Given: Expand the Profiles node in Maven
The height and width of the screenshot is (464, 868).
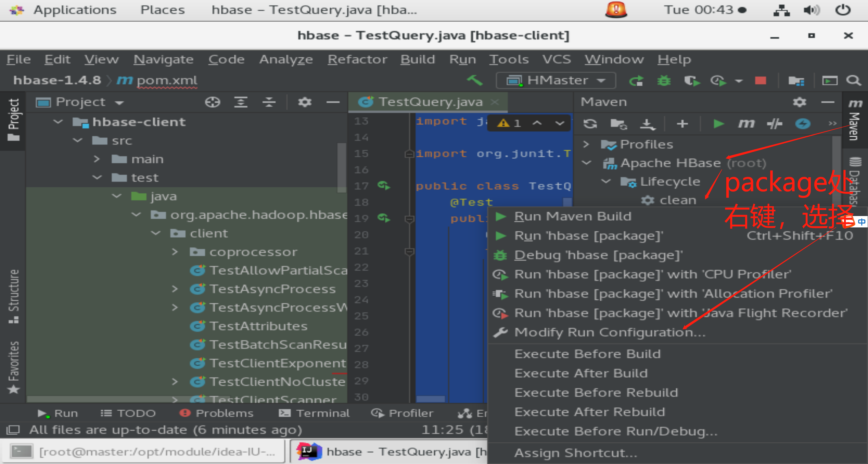Looking at the screenshot, I should click(586, 144).
